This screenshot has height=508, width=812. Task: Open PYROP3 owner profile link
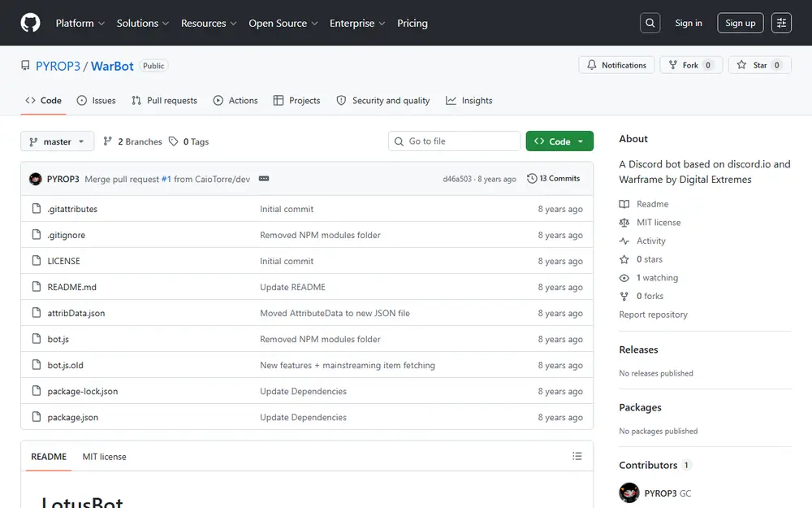tap(58, 67)
